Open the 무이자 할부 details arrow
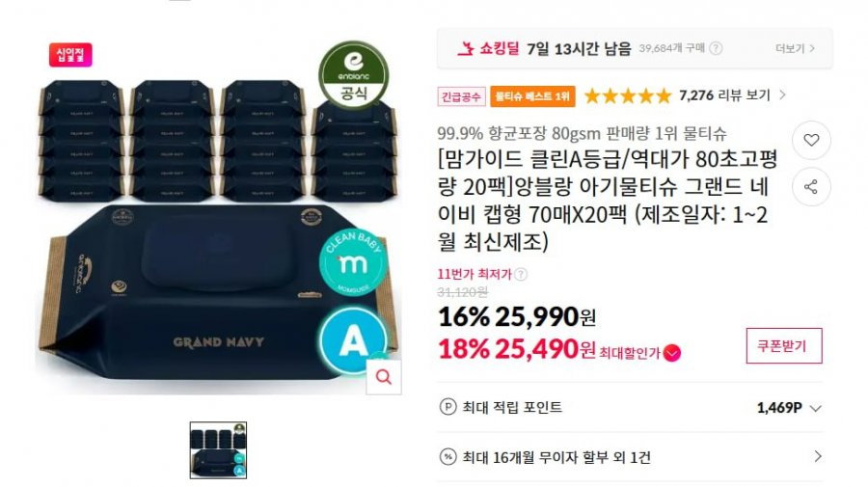Image resolution: width=868 pixels, height=487 pixels. point(818,456)
